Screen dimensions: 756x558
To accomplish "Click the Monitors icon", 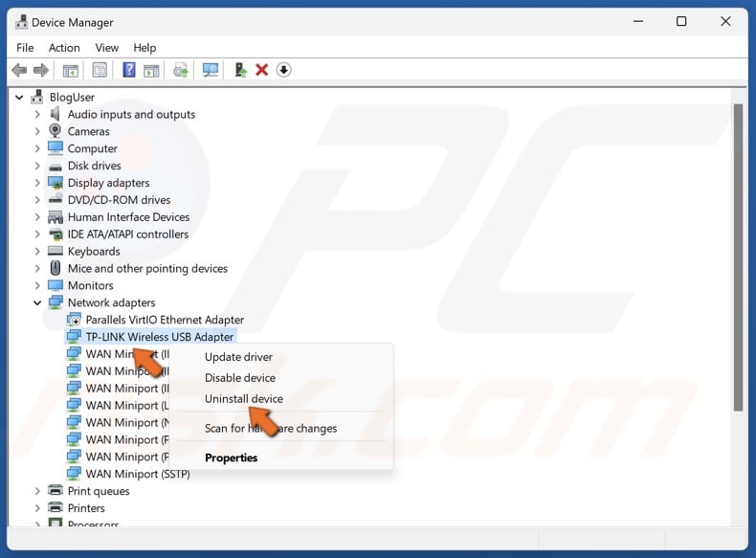I will 56,285.
